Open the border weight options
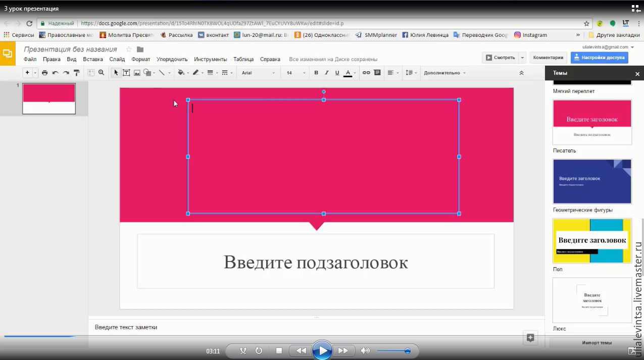Image resolution: width=644 pixels, height=360 pixels. [x=211, y=73]
